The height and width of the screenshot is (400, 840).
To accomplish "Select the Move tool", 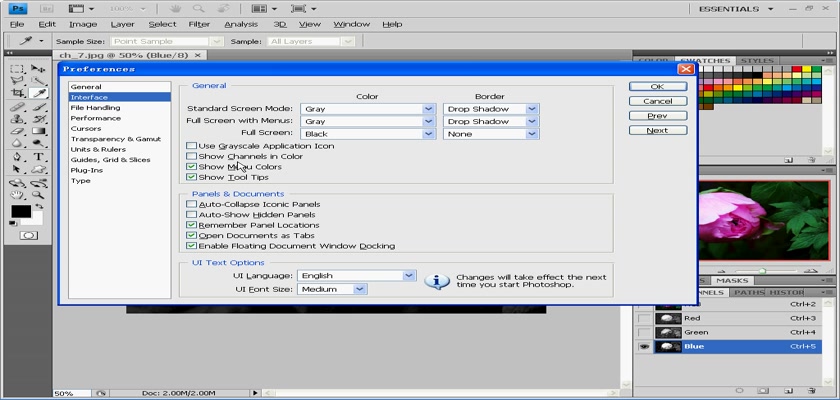I will [38, 69].
